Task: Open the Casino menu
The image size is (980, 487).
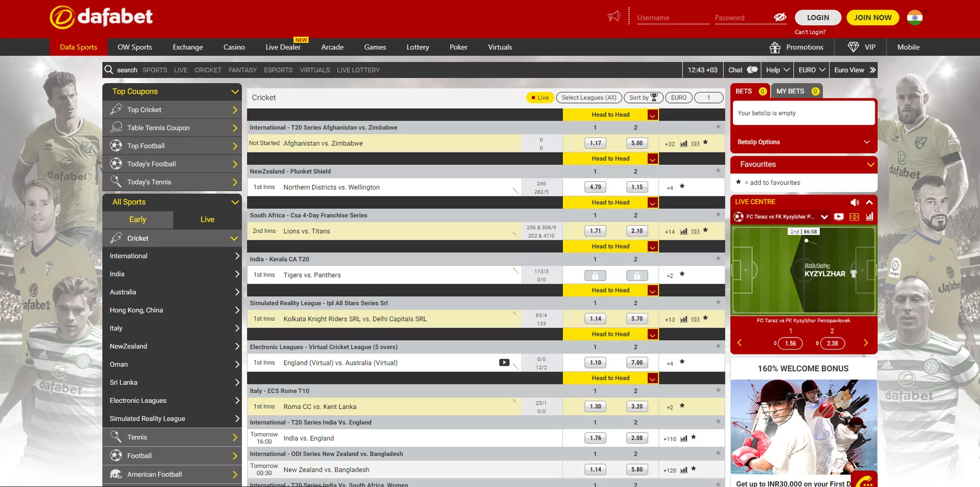Action: 234,47
